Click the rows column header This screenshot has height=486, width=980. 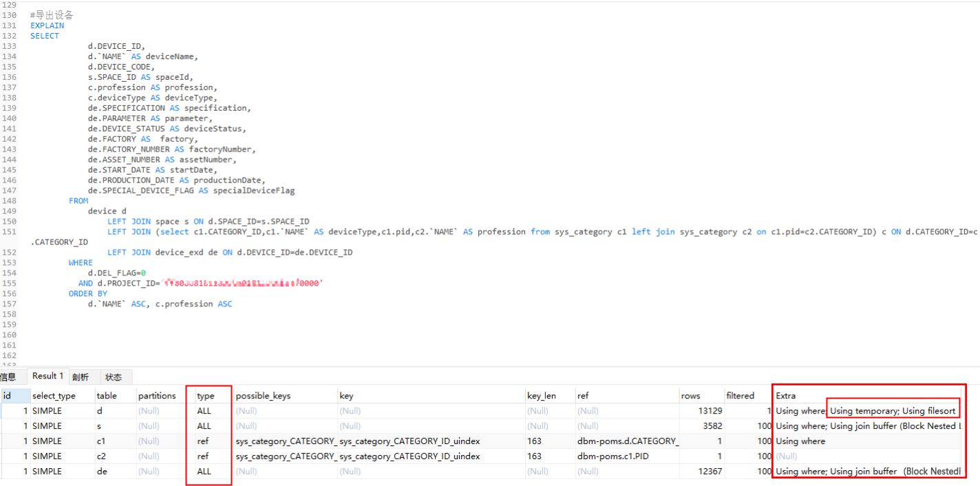701,396
